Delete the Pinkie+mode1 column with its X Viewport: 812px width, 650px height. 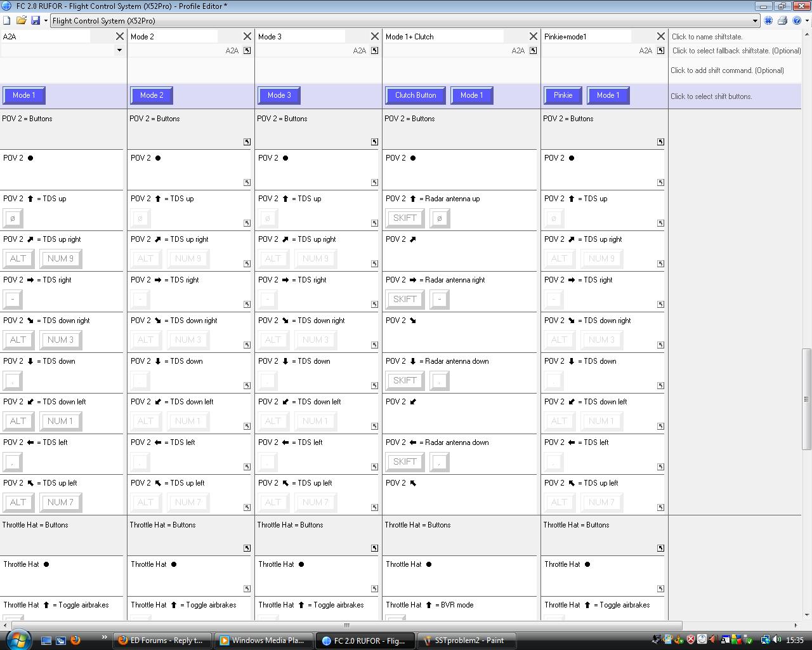point(661,36)
